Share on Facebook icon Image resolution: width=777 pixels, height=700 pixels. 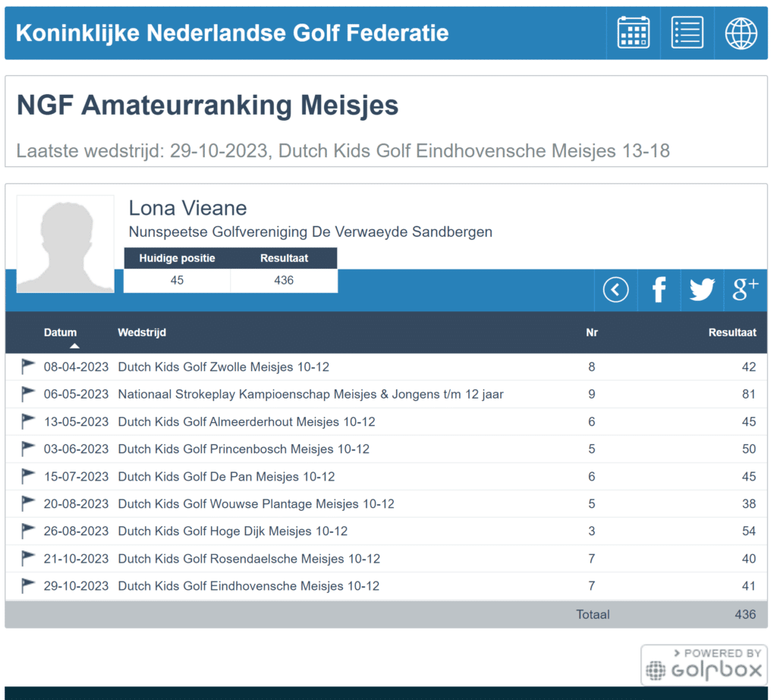659,289
